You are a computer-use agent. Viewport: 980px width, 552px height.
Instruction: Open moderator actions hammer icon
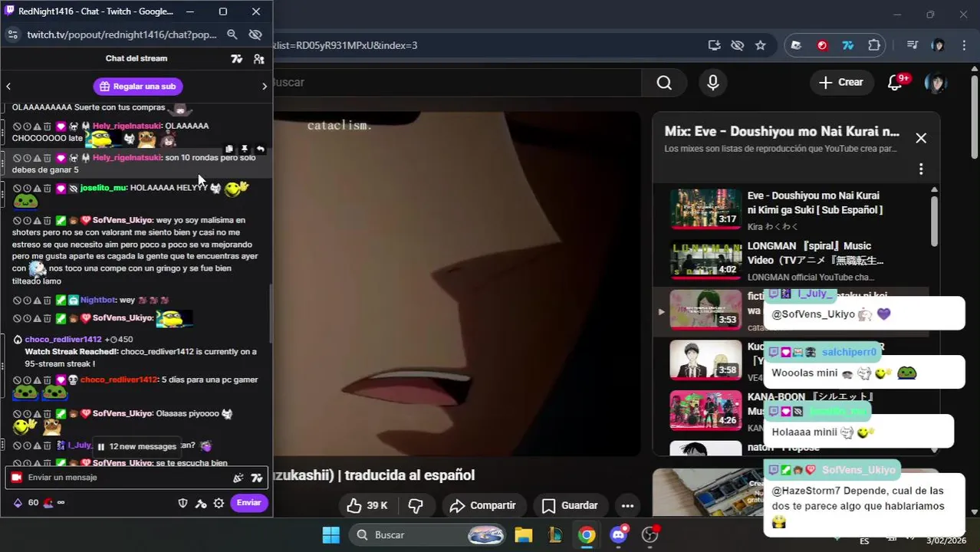(201, 503)
